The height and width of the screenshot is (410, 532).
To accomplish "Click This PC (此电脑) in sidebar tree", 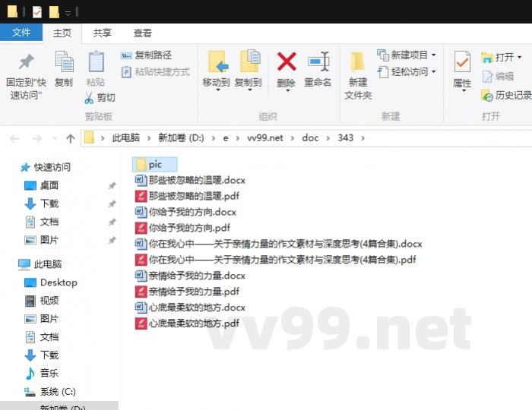I will (40, 264).
